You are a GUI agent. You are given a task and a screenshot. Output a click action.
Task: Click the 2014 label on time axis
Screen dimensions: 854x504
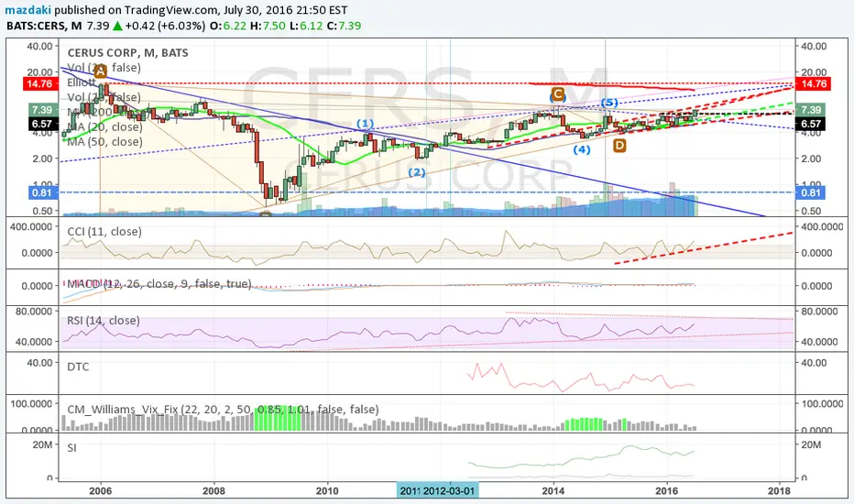coord(553,490)
